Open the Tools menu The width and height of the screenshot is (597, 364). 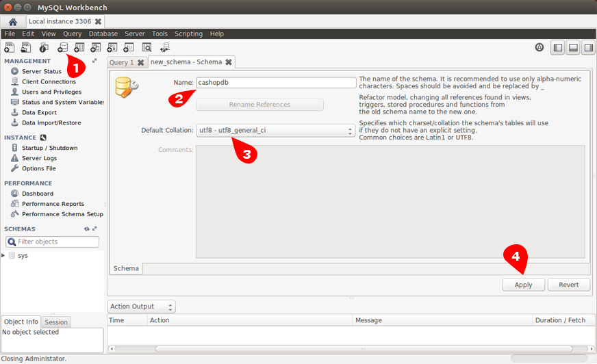tap(160, 34)
